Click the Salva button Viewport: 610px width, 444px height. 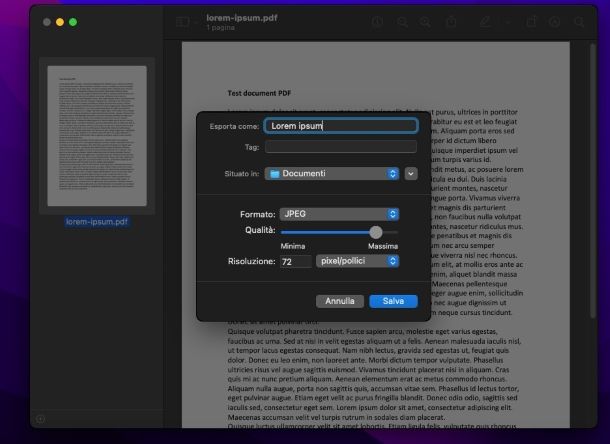tap(393, 301)
